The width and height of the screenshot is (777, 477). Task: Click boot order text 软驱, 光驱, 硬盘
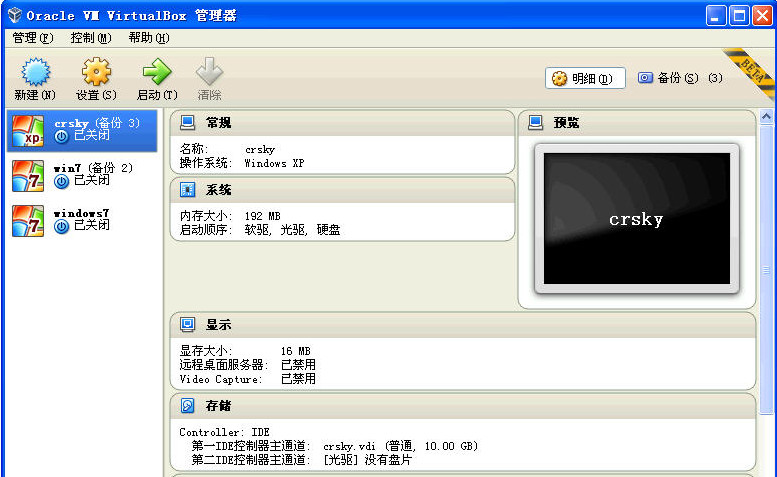point(292,230)
